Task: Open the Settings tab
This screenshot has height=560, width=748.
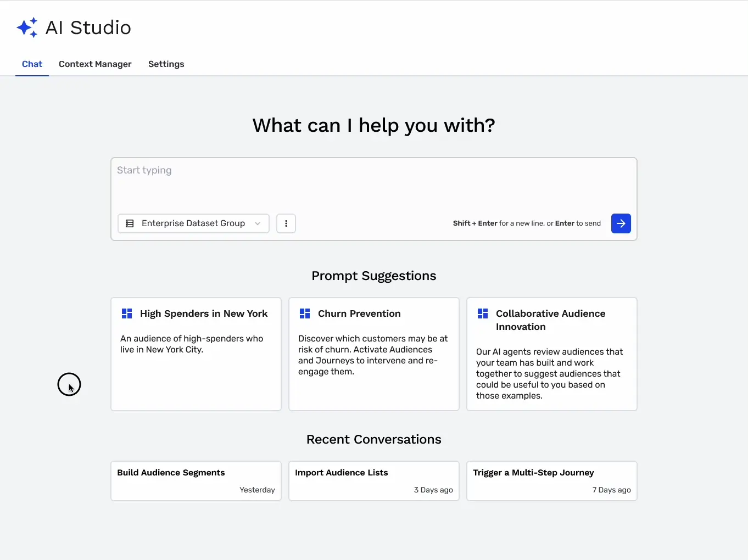Action: tap(166, 64)
